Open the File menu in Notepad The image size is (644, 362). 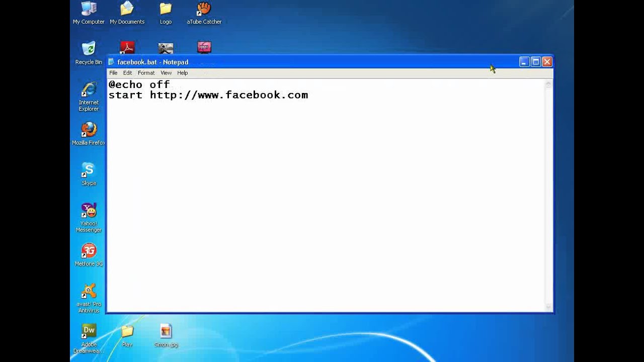[113, 73]
